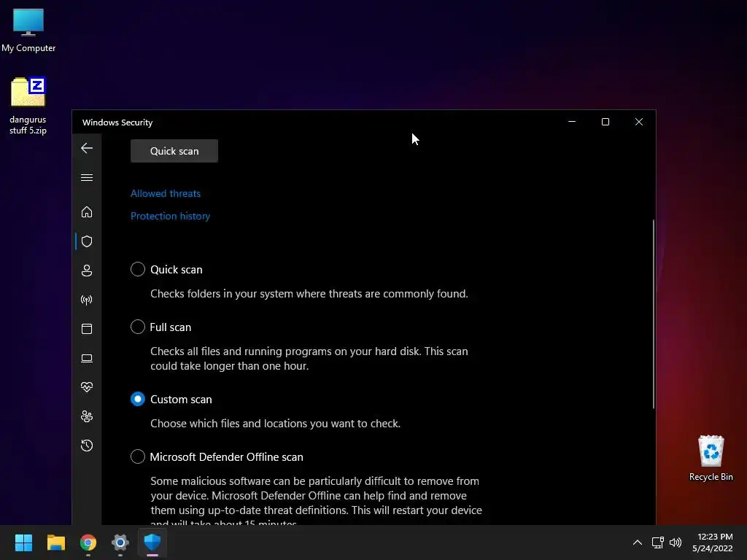Select the Quick scan radio option
The width and height of the screenshot is (747, 560).
coord(138,269)
